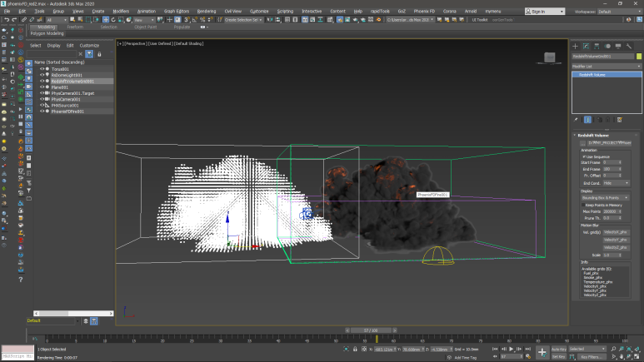
Task: Select RedshiftVolumeGrid001 in scene explorer
Action: [71, 82]
